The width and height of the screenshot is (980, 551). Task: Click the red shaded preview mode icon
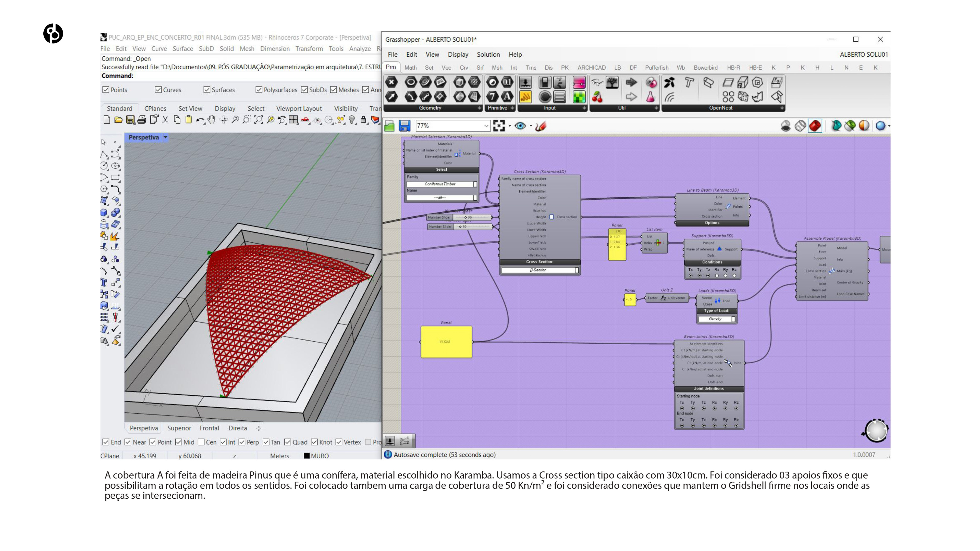tap(815, 126)
